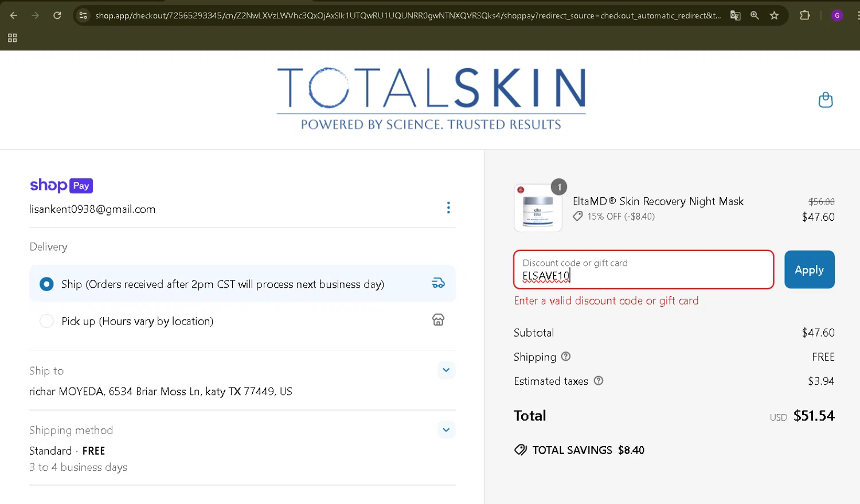Click the store pickup icon

click(438, 320)
